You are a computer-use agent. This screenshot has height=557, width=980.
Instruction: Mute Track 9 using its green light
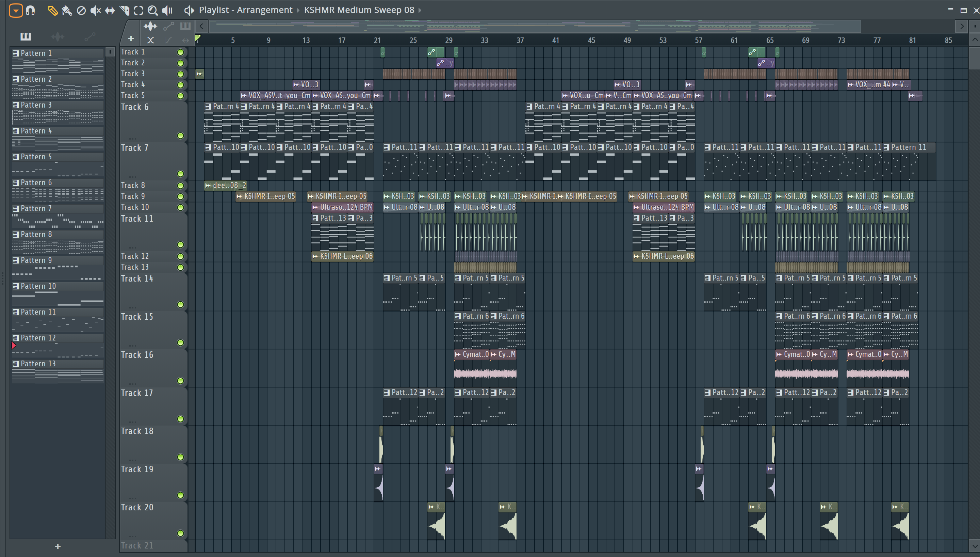point(180,197)
